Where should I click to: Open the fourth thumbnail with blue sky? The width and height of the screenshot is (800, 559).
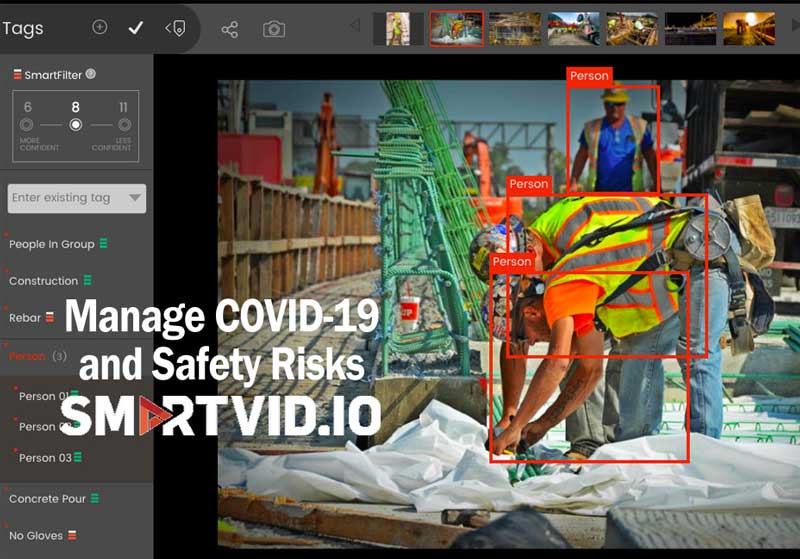click(573, 29)
